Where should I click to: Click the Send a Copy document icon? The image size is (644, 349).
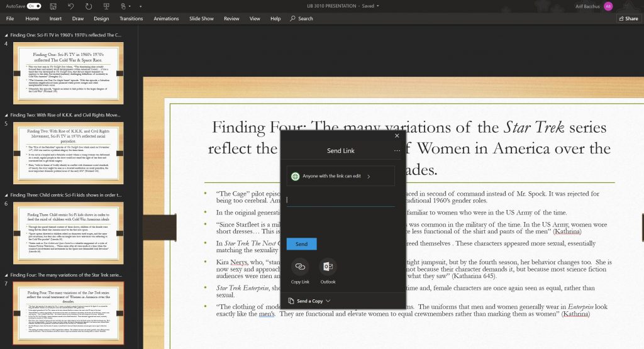pyautogui.click(x=291, y=301)
